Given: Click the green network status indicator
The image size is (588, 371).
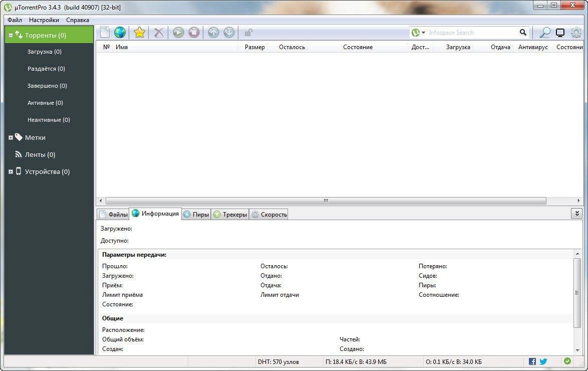Looking at the screenshot, I should coord(567,361).
